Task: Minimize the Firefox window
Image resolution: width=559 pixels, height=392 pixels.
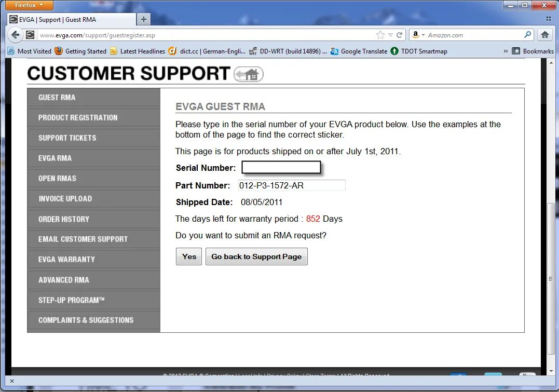Action: [x=510, y=5]
